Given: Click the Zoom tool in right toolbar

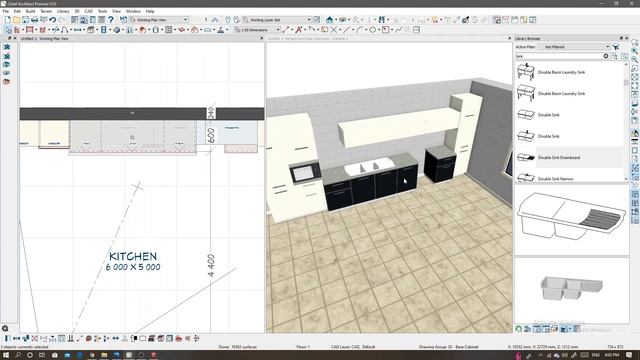Looking at the screenshot, I should 635,42.
